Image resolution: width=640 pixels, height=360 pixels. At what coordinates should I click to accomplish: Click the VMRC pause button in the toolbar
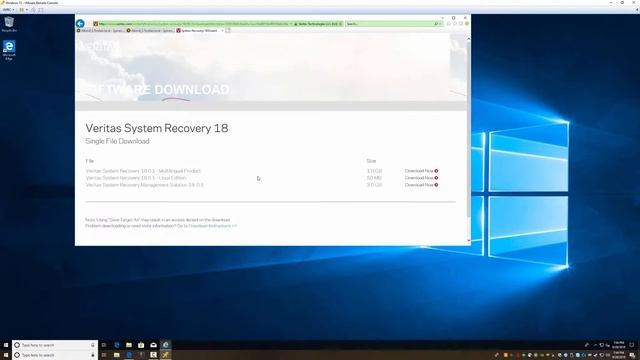tap(22, 9)
